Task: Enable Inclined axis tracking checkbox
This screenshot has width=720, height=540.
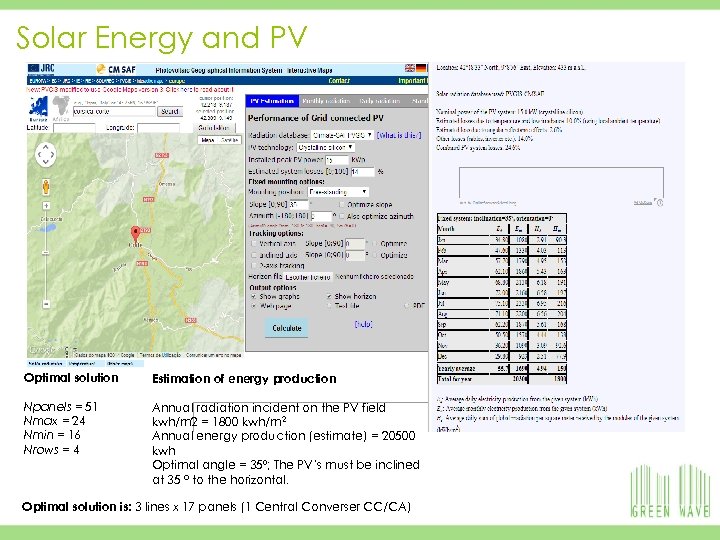Action: point(254,255)
